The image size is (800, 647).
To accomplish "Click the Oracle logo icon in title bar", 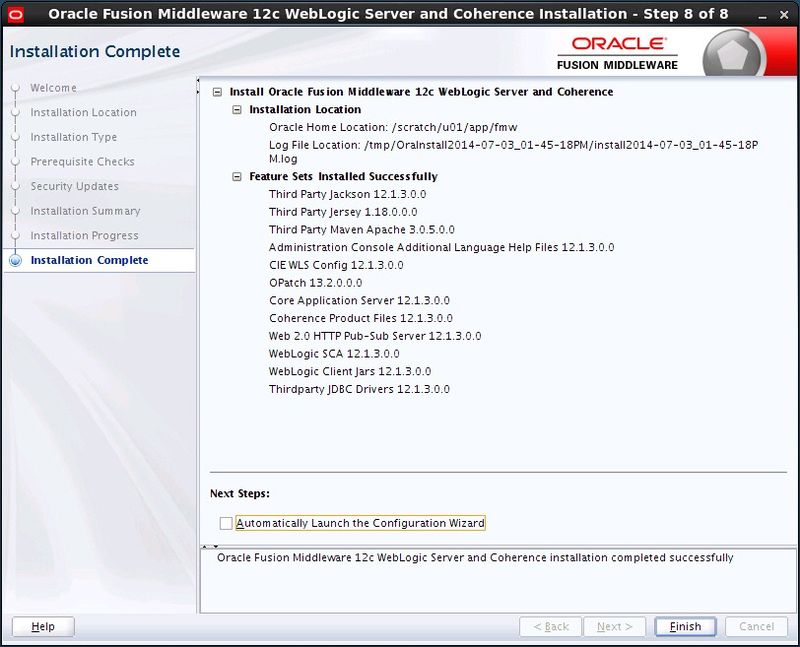I will coord(16,15).
